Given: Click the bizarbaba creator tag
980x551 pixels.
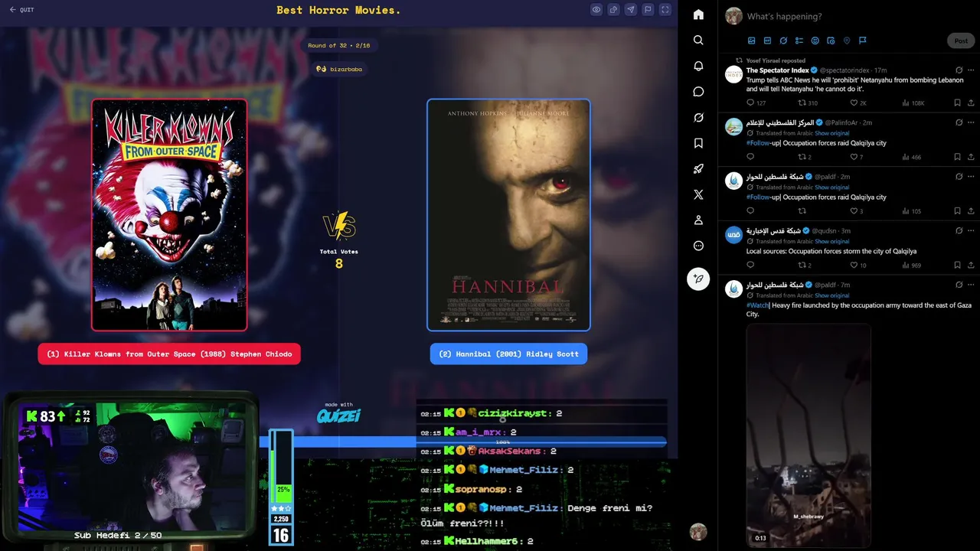Looking at the screenshot, I should point(339,69).
